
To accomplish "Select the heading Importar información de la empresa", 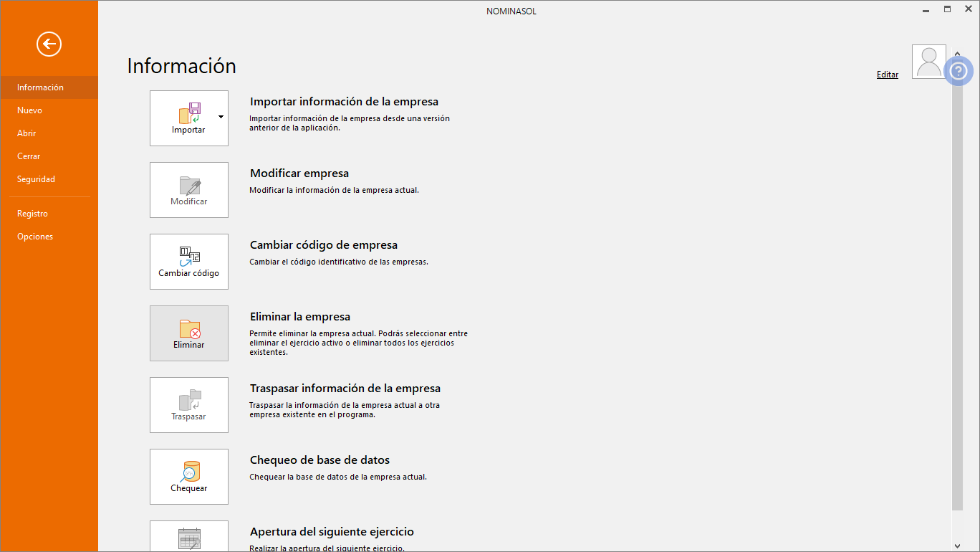I will point(344,102).
